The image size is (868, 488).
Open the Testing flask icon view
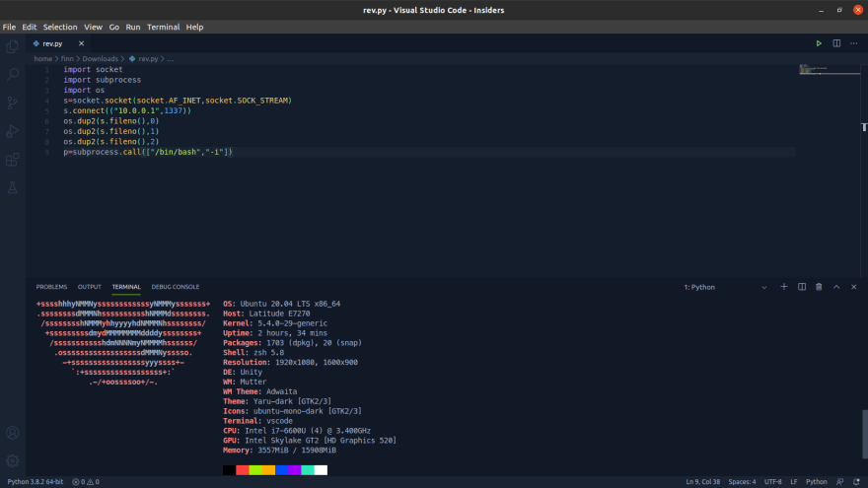pos(12,187)
